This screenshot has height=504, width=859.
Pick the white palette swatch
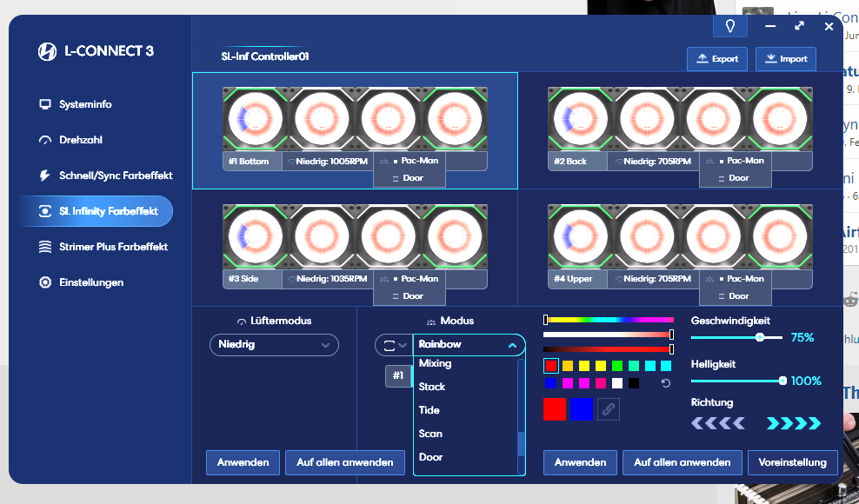point(616,383)
